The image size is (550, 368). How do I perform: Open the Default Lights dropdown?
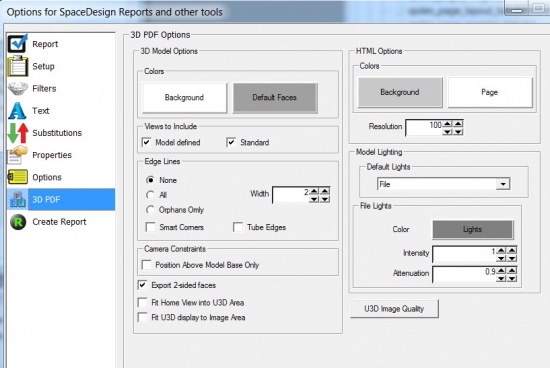(503, 184)
